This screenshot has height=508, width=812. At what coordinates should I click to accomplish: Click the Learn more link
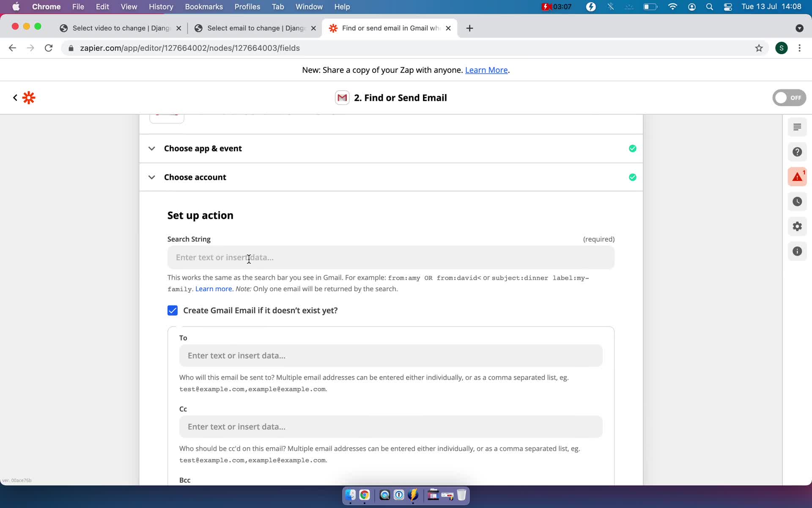(x=213, y=289)
